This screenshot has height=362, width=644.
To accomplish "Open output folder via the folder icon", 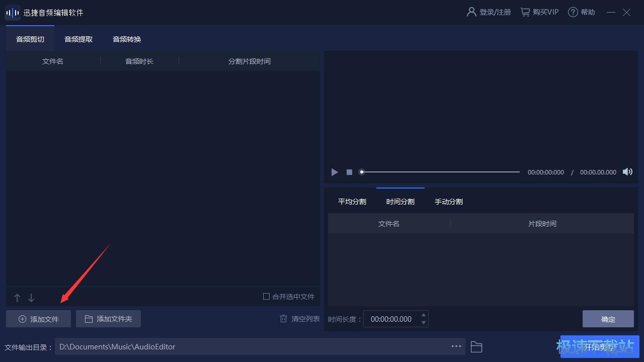I will click(476, 346).
